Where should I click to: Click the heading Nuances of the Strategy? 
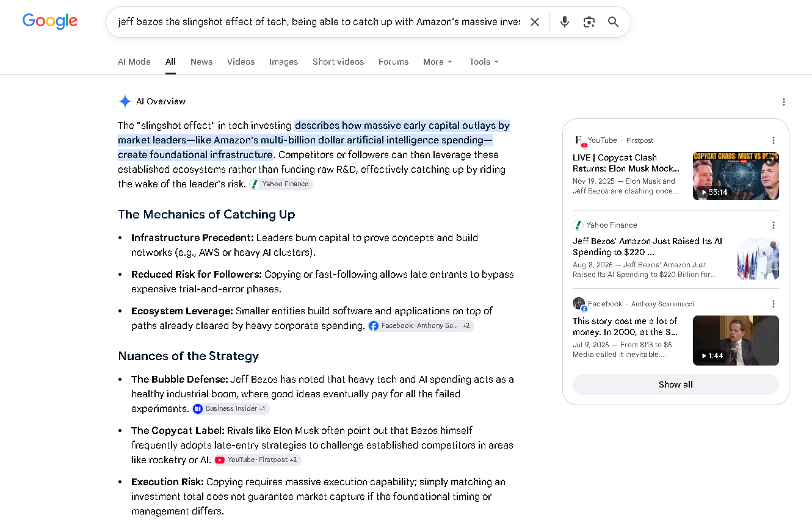[189, 356]
